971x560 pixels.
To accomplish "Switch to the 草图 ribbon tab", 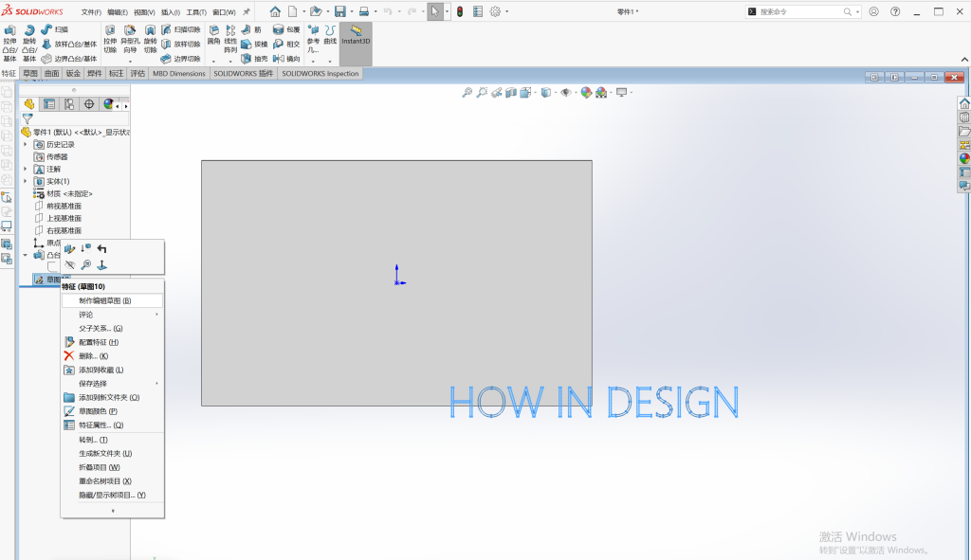I will pos(30,73).
